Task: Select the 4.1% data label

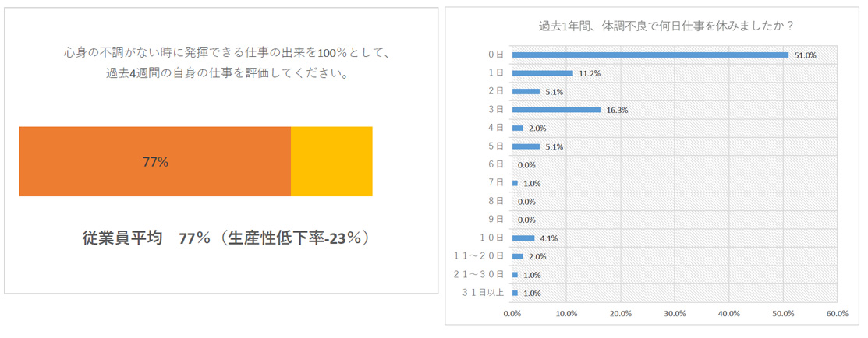Action: click(549, 238)
